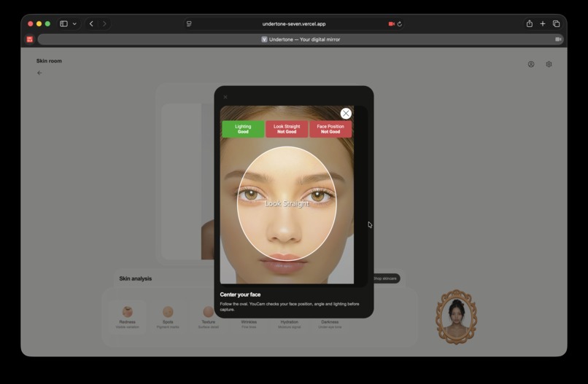Go back using the Skin room arrow
The height and width of the screenshot is (384, 588).
click(39, 73)
